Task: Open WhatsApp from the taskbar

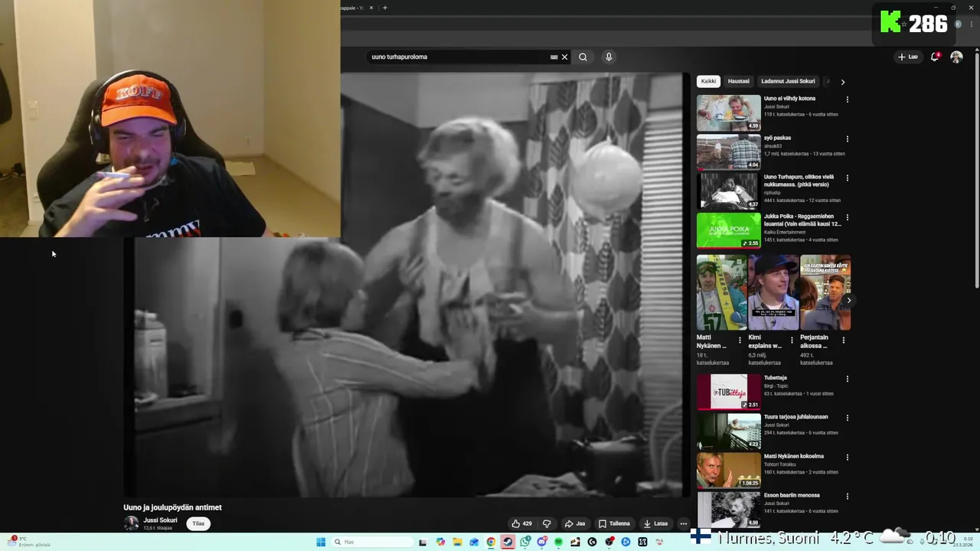Action: [x=525, y=542]
